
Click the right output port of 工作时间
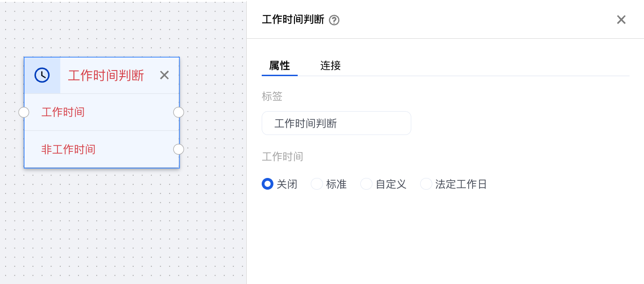point(179,112)
